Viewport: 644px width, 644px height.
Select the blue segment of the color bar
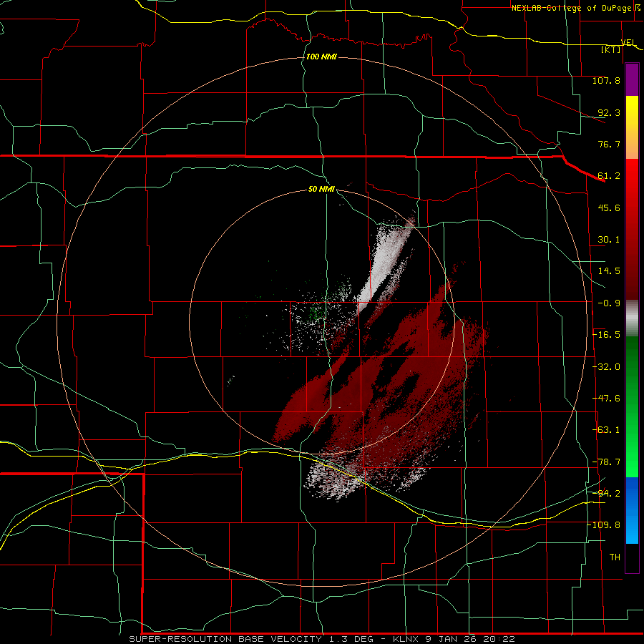[632, 510]
